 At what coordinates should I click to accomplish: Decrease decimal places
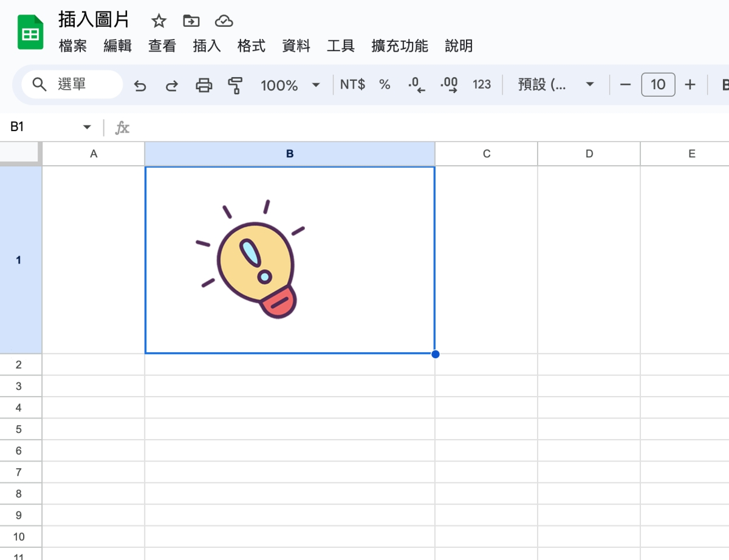[417, 85]
